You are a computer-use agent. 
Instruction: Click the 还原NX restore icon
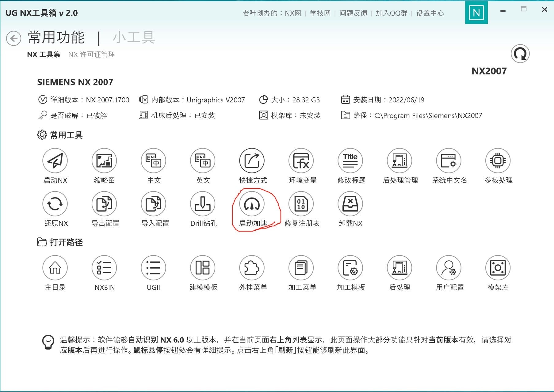[x=55, y=204]
